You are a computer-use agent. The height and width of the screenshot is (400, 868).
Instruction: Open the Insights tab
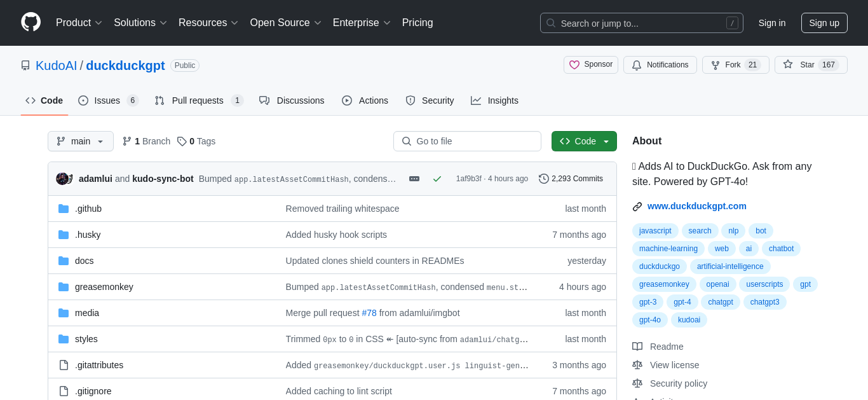[494, 100]
